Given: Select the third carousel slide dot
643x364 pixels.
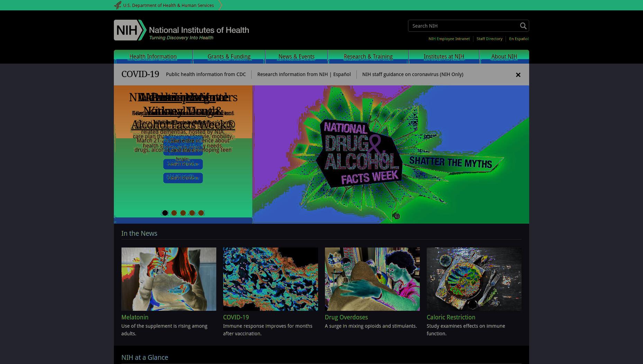Looking at the screenshot, I should tap(183, 213).
